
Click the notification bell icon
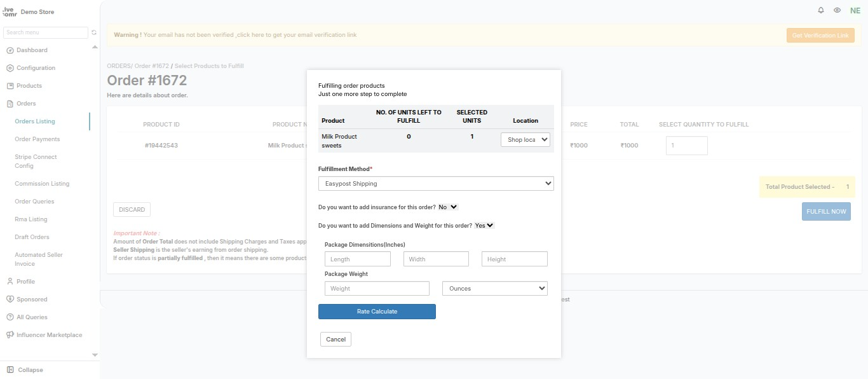821,10
